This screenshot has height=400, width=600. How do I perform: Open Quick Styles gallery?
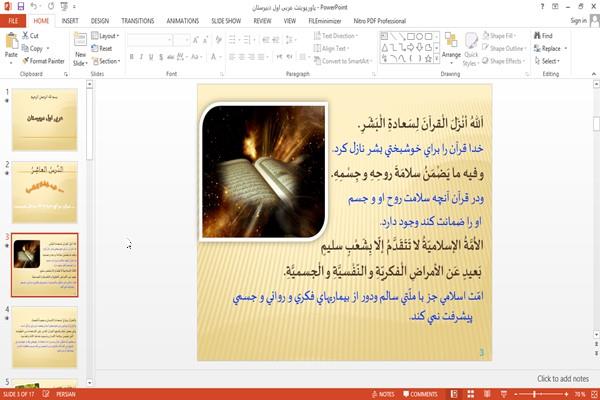[471, 50]
